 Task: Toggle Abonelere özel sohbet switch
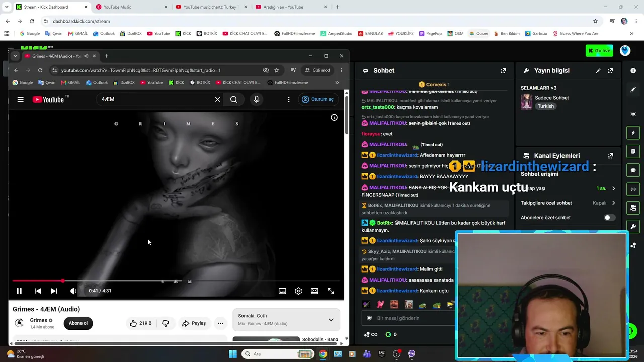[x=609, y=218]
